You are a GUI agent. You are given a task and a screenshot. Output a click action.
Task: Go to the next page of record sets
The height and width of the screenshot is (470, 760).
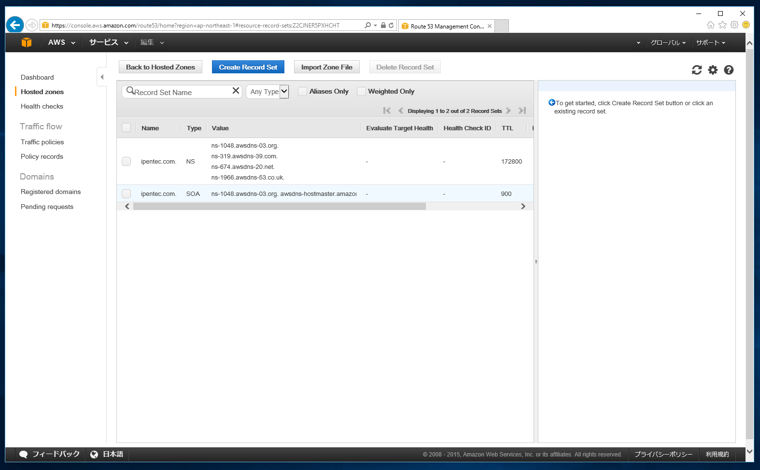[x=508, y=110]
